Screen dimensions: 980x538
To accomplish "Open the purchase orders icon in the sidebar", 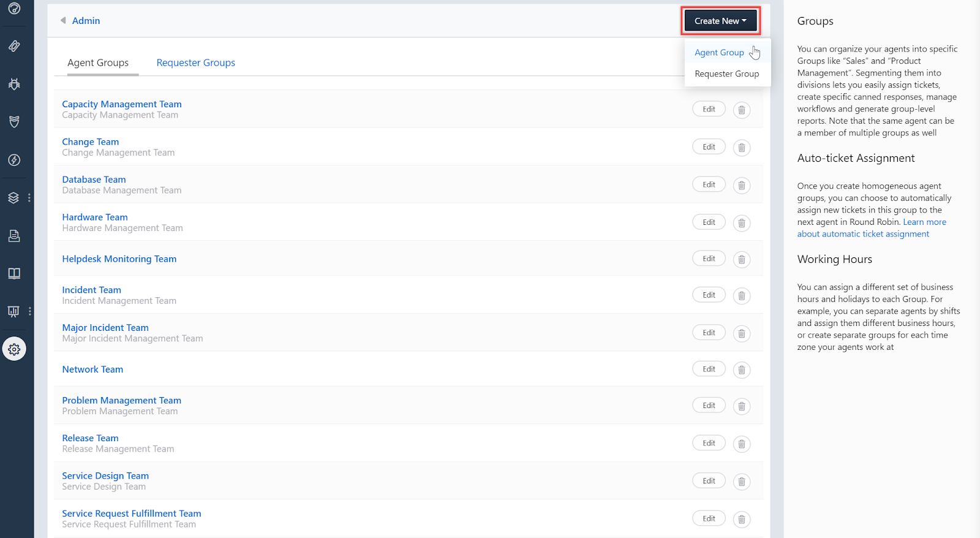I will [x=14, y=235].
